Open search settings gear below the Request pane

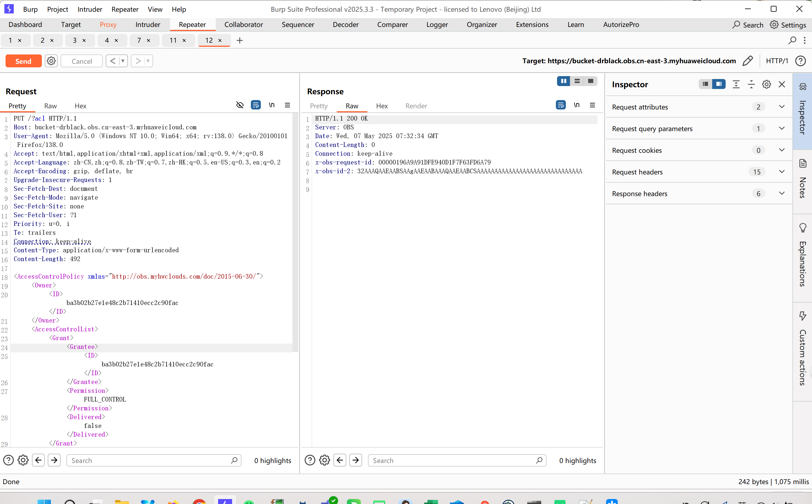[23, 460]
